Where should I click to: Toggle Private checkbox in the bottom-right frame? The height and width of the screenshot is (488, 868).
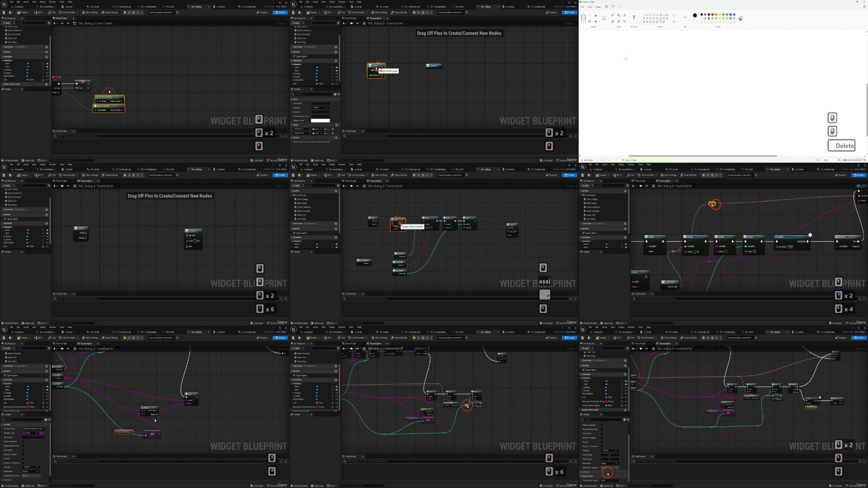[x=602, y=442]
